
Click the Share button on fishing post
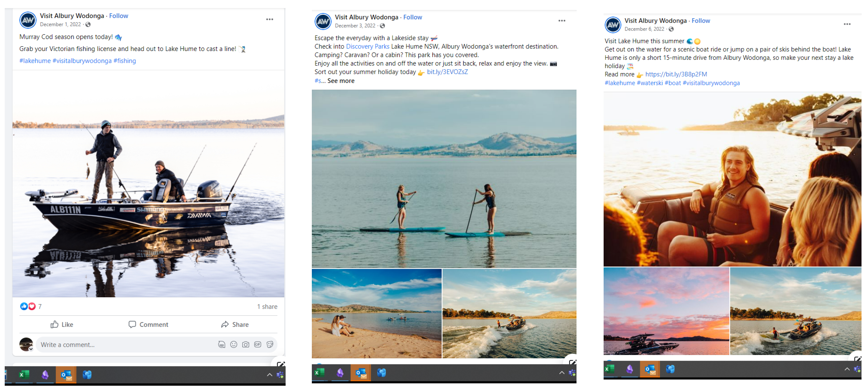pyautogui.click(x=235, y=324)
